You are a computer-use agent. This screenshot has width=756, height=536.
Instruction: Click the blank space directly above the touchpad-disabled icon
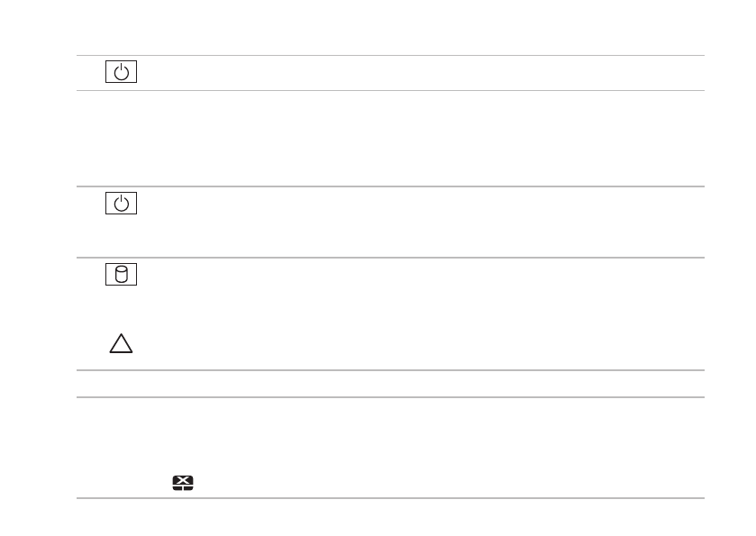(x=183, y=441)
